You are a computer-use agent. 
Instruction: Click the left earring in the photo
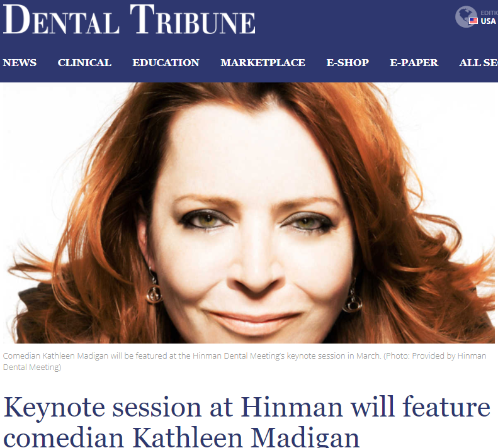[154, 291]
